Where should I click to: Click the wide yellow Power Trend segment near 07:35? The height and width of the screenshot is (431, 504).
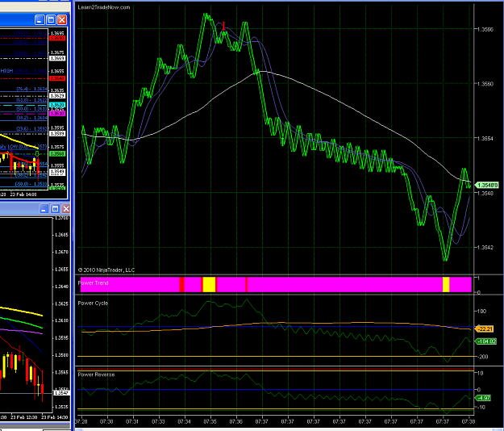point(209,284)
